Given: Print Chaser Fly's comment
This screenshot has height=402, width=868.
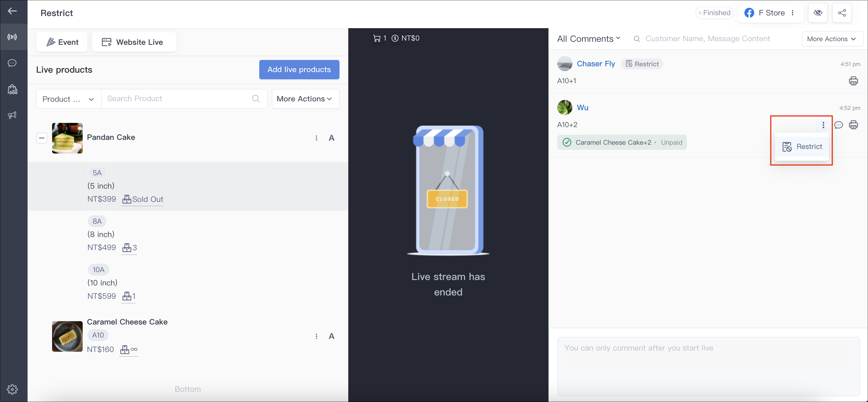Looking at the screenshot, I should [x=853, y=81].
